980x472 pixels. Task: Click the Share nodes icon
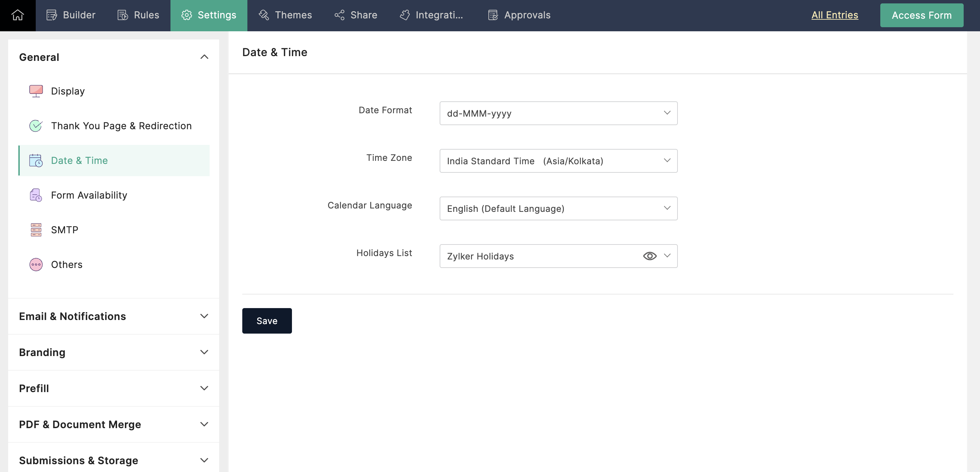pos(339,15)
